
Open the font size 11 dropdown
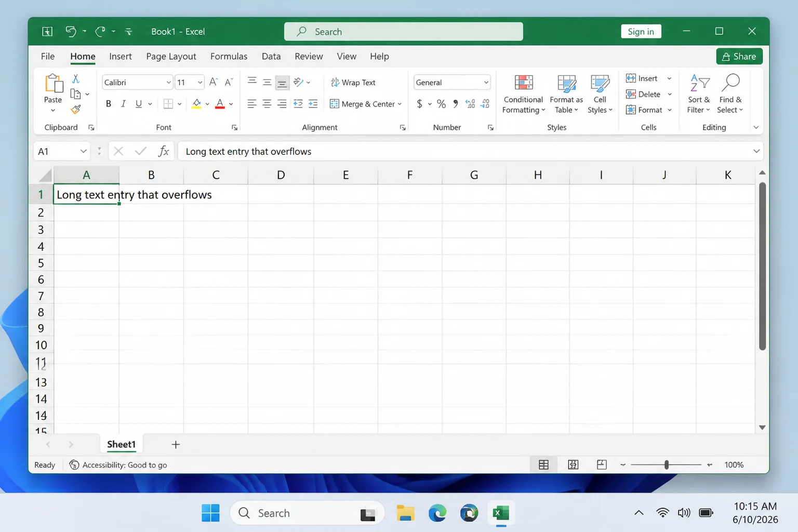pos(200,82)
